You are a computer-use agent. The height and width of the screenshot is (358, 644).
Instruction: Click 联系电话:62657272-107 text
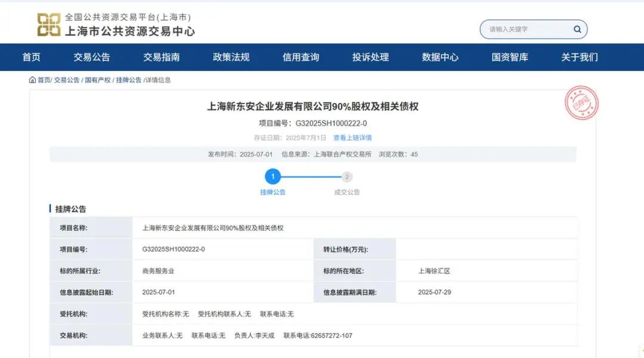(318, 335)
